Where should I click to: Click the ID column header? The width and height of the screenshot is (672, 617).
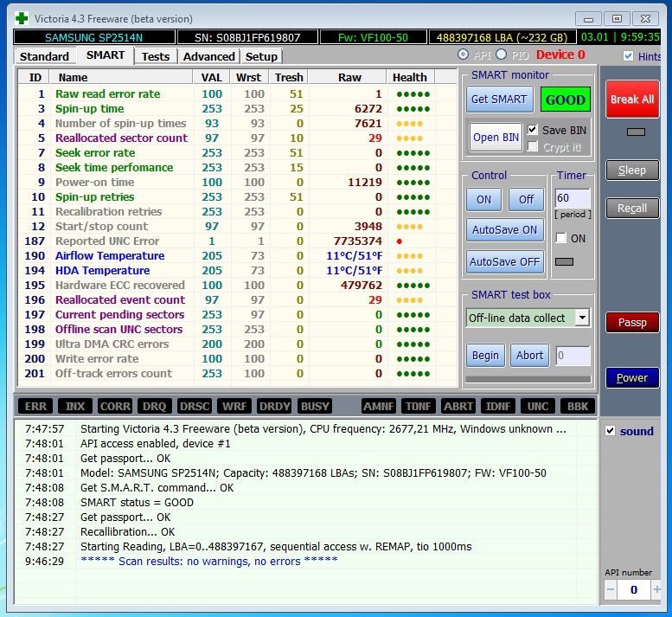(35, 77)
